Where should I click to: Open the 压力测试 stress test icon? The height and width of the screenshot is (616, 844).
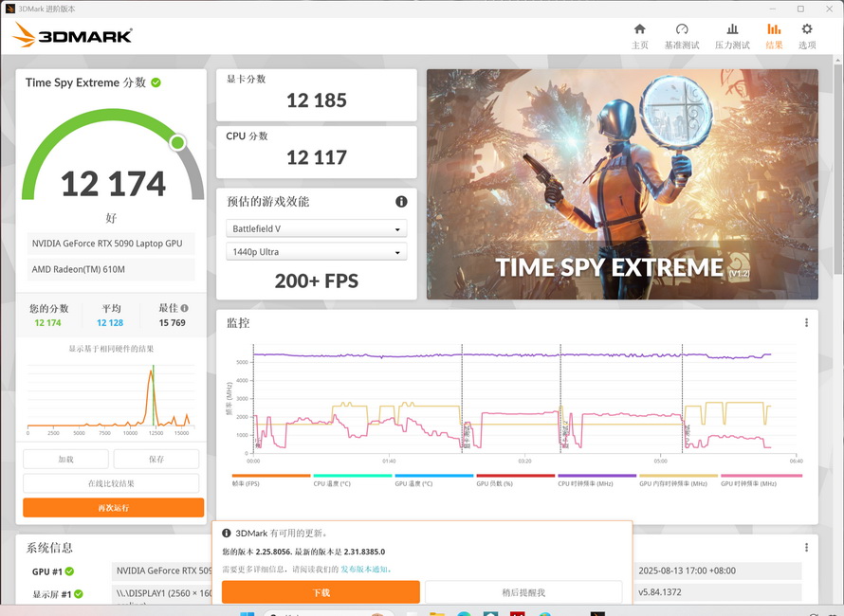point(732,36)
